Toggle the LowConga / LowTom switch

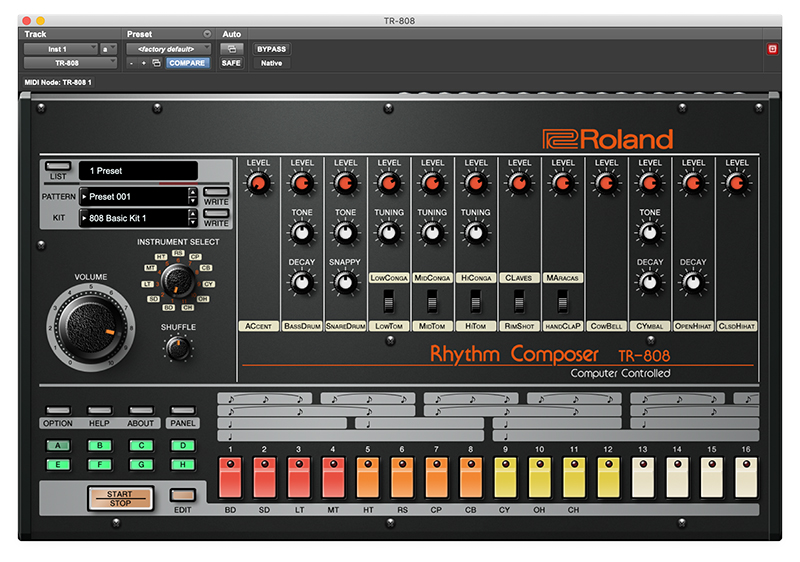[389, 301]
